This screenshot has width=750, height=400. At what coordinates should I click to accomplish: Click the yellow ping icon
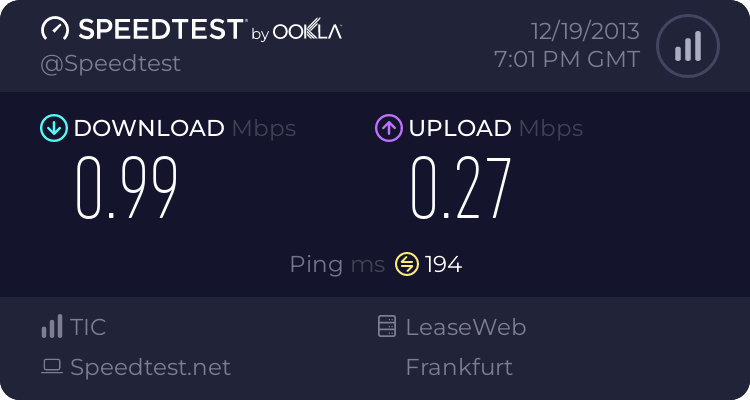coord(406,264)
